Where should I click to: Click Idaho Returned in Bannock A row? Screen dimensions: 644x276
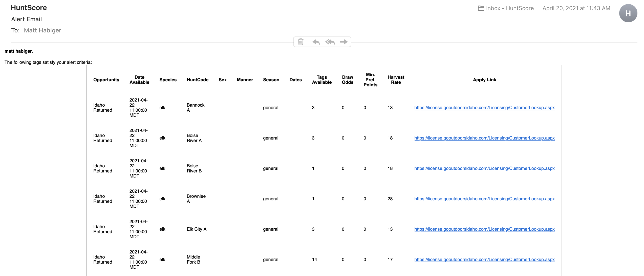[x=103, y=108]
